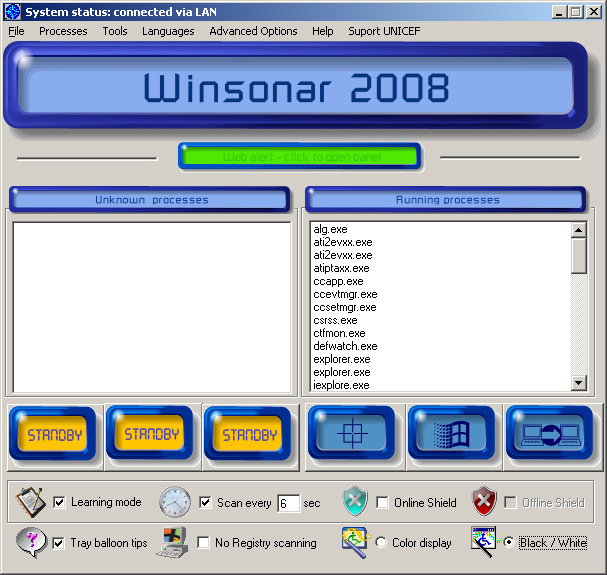Click the disabled Offline Shield checkbox
Viewport: 607px width, 575px height.
[x=510, y=503]
